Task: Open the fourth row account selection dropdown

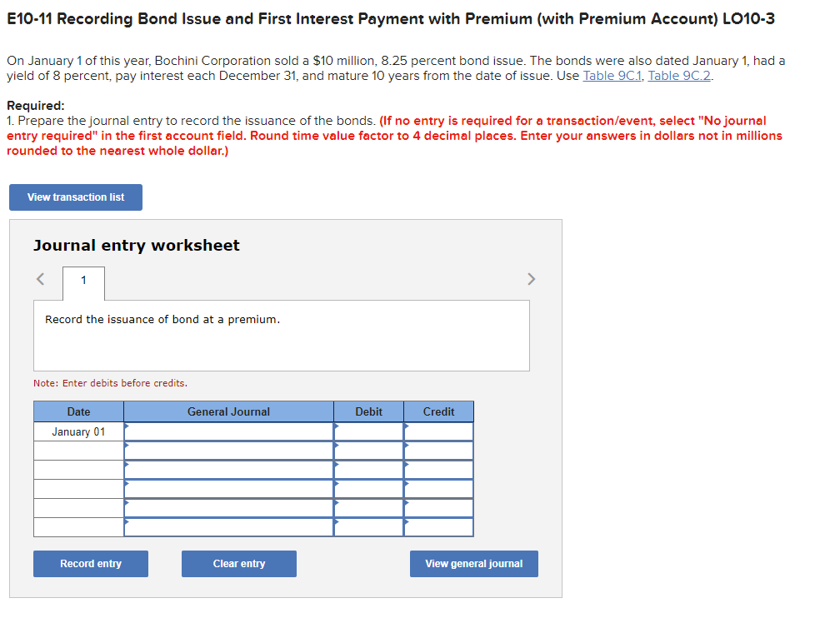Action: pos(228,488)
